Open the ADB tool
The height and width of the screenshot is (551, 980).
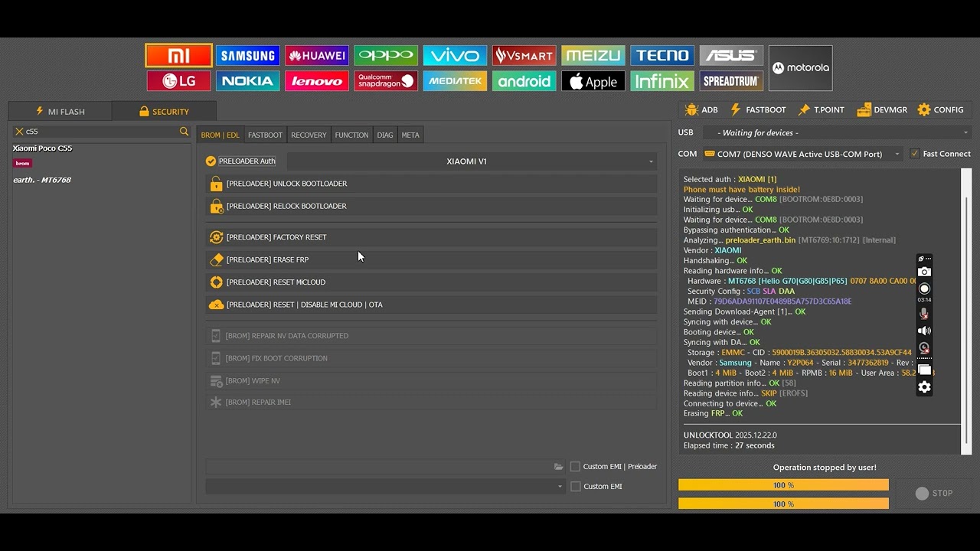[x=701, y=110]
